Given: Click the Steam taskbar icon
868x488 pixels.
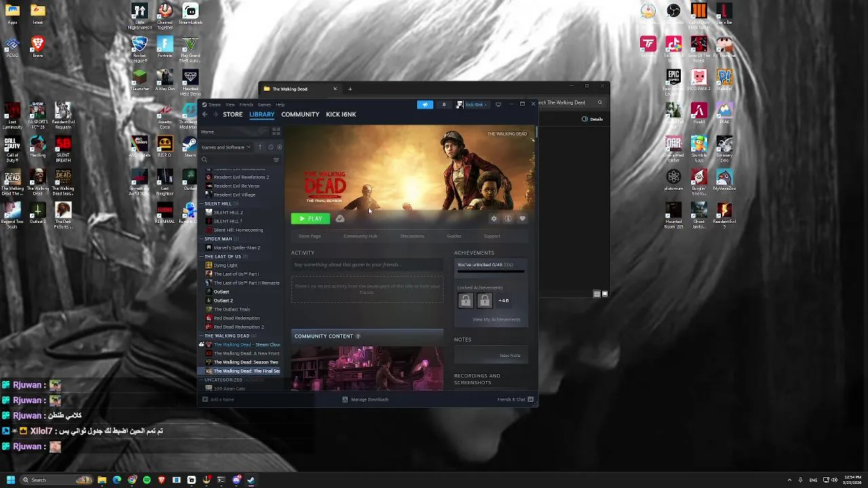Looking at the screenshot, I should coord(251,480).
